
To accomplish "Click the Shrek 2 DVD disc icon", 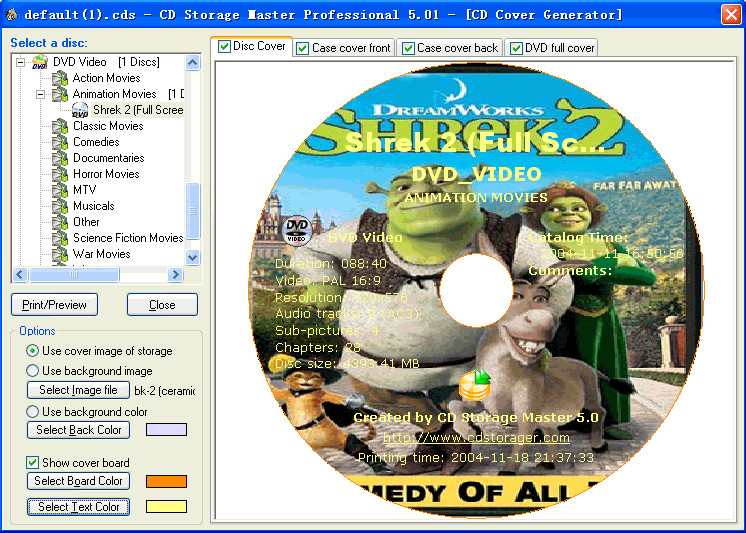I will [x=80, y=110].
